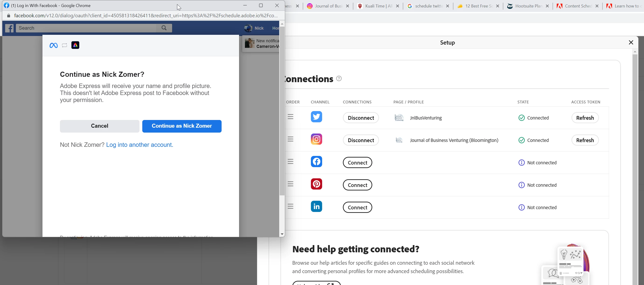The height and width of the screenshot is (285, 644).
Task: Click the LinkedIn channel icon
Action: coord(316,206)
